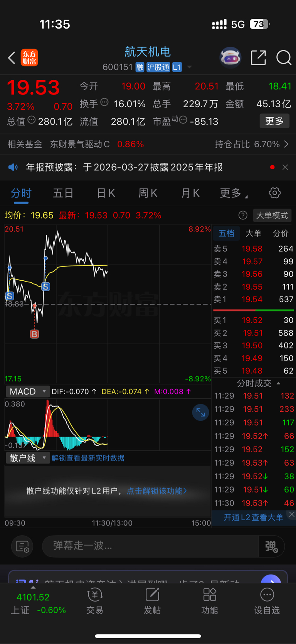Close the 开通L2 banner
296x644 pixels.
click(x=292, y=514)
